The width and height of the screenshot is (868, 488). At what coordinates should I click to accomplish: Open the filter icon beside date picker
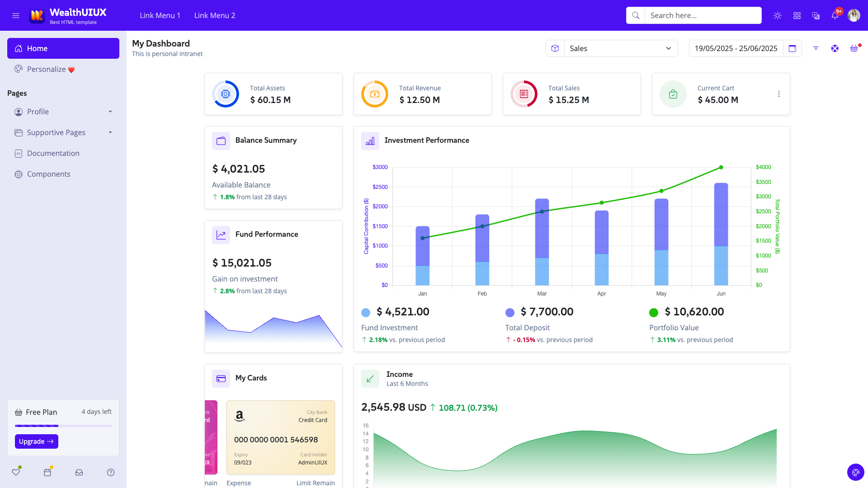(x=816, y=48)
